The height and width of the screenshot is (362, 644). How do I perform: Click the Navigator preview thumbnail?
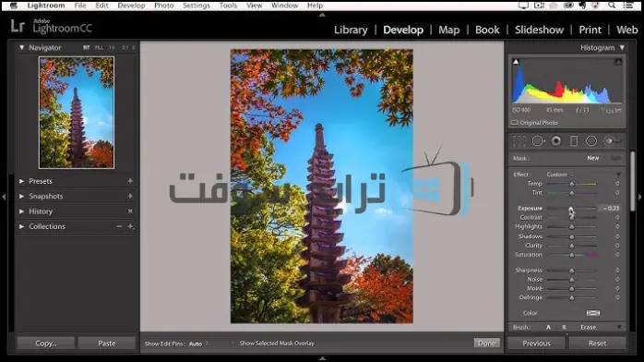tap(77, 113)
